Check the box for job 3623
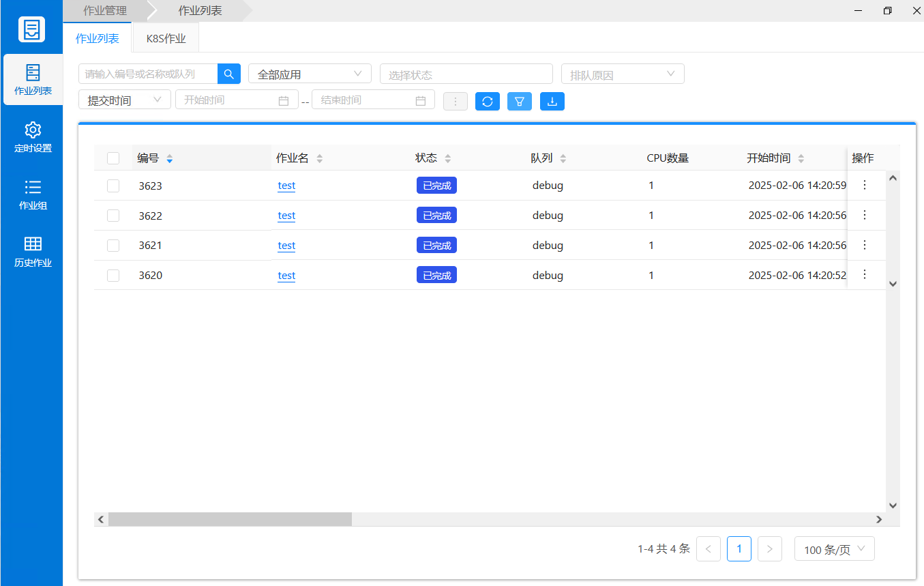 coord(113,186)
